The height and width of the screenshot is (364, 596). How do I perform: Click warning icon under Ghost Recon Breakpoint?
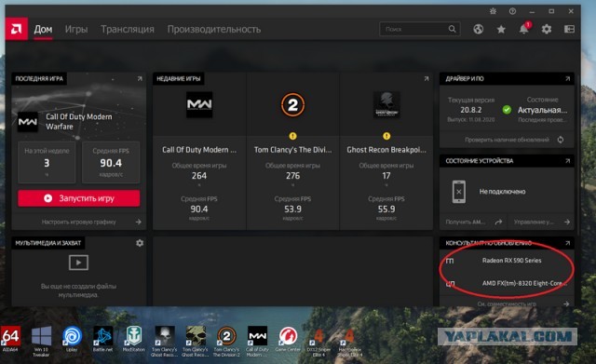point(386,136)
